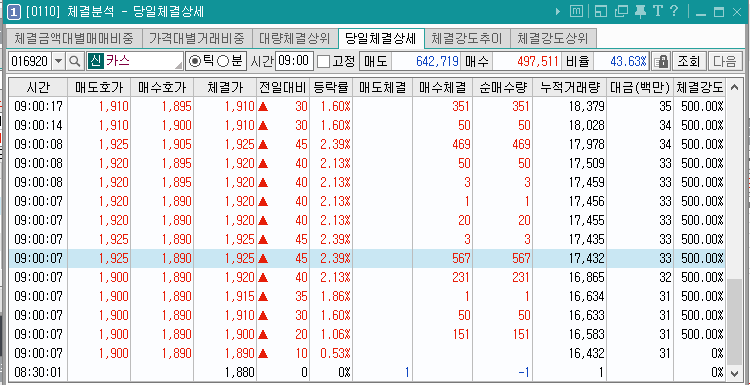Click the 매도체결 column header
Viewport: 750px width, 385px height.
coord(382,87)
